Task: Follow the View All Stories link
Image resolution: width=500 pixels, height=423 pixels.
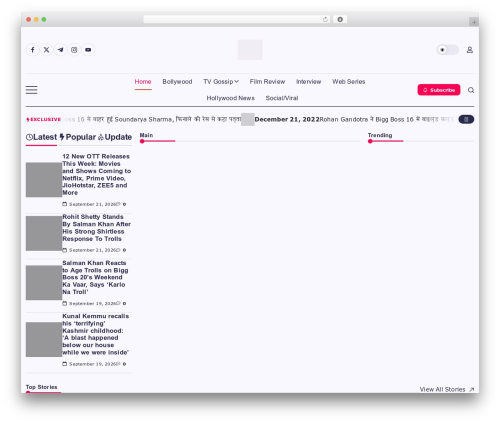Action: tap(447, 389)
